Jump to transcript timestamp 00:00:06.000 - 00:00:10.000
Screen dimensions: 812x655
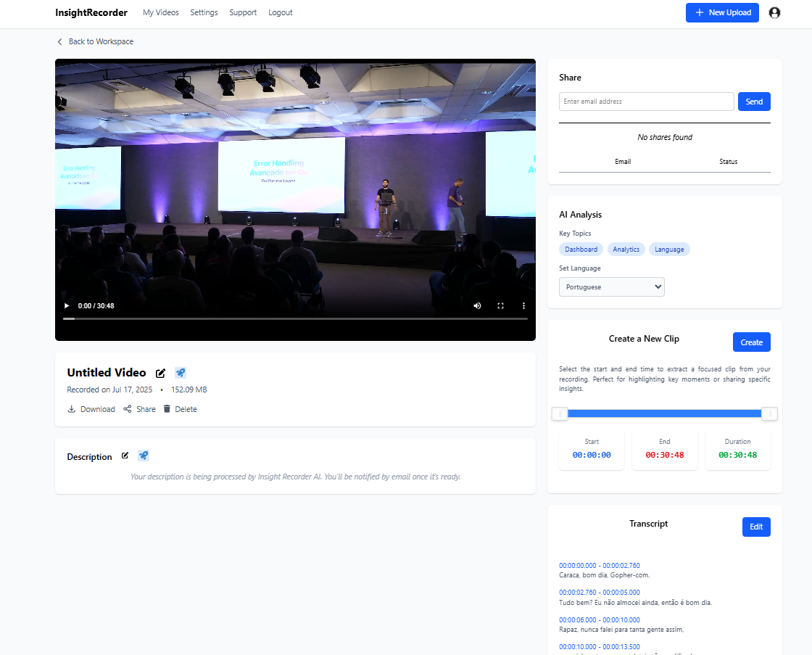pos(599,619)
